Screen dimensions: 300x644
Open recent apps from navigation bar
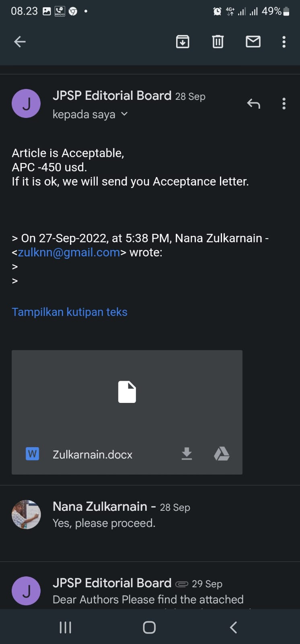(65, 627)
